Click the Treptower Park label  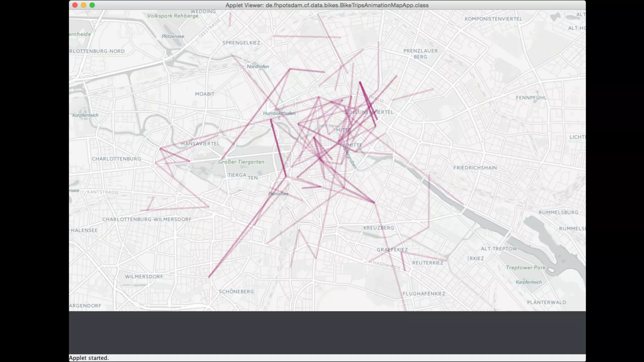[x=525, y=268]
